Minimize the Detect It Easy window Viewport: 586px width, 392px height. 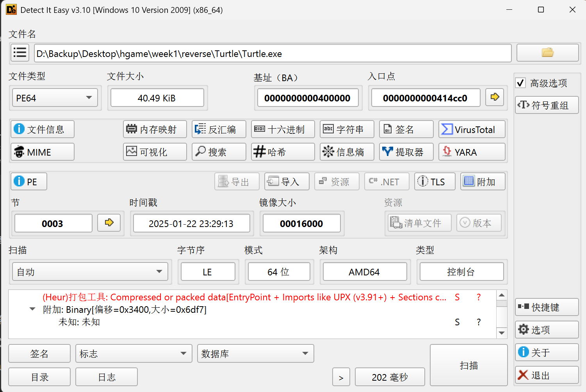[x=509, y=10]
